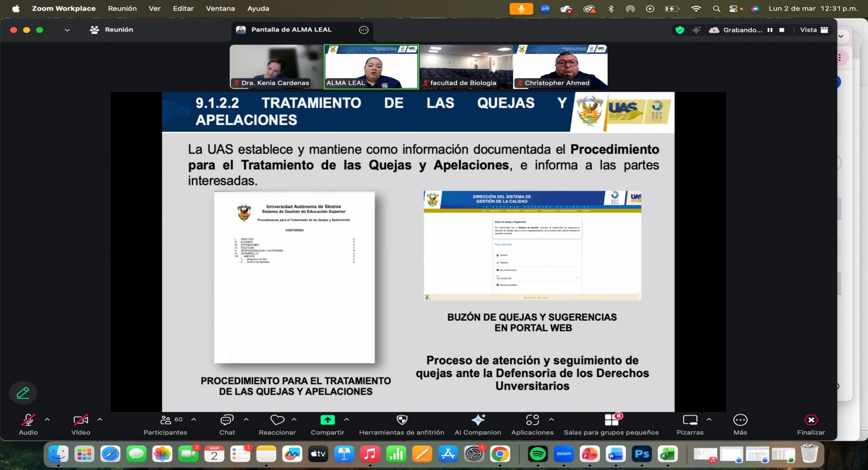This screenshot has width=868, height=470.
Task: Expand the Audio options chevron
Action: (x=47, y=419)
